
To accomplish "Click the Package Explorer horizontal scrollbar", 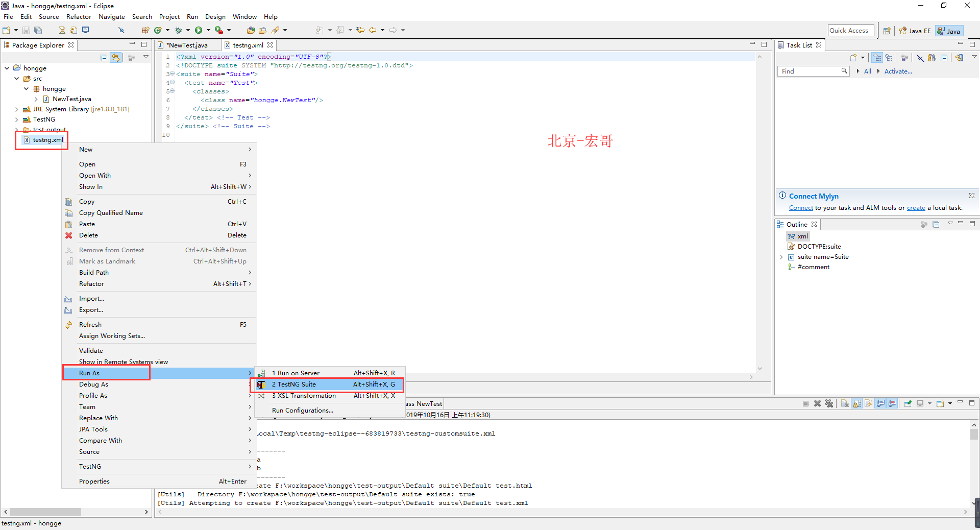I will (x=45, y=512).
